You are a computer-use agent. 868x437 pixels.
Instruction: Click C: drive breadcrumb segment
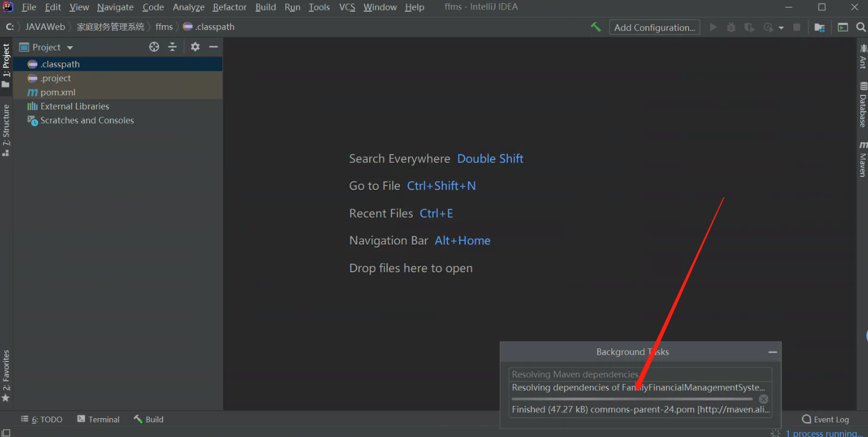coord(10,27)
